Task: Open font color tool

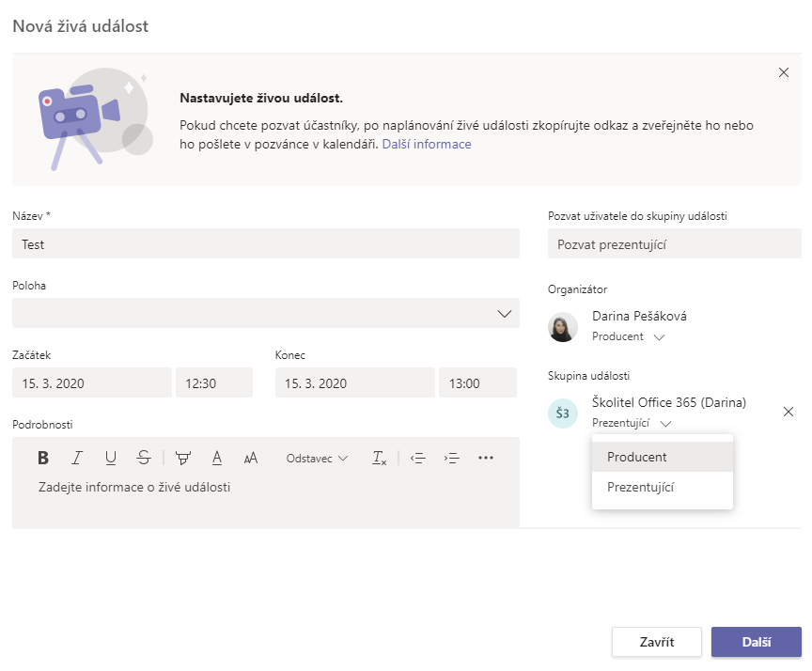Action: pos(217,458)
